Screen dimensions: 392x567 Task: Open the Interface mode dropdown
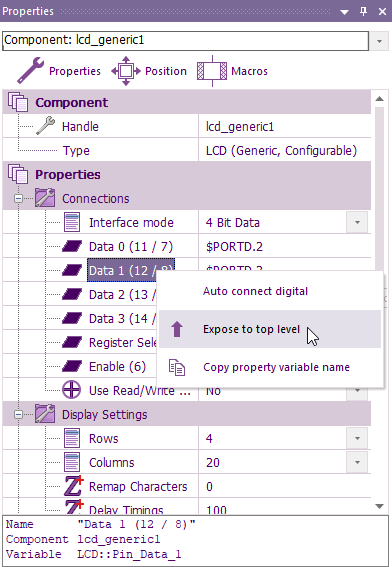coord(357,222)
